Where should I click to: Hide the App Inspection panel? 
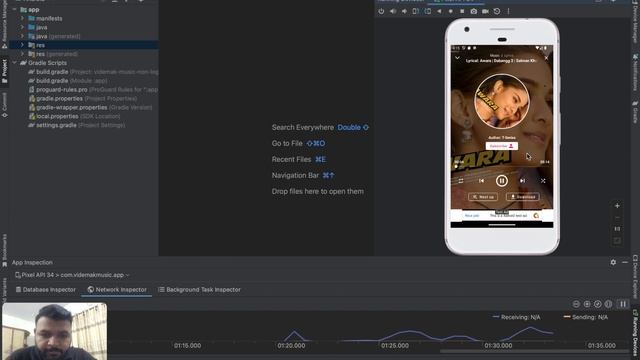(625, 262)
